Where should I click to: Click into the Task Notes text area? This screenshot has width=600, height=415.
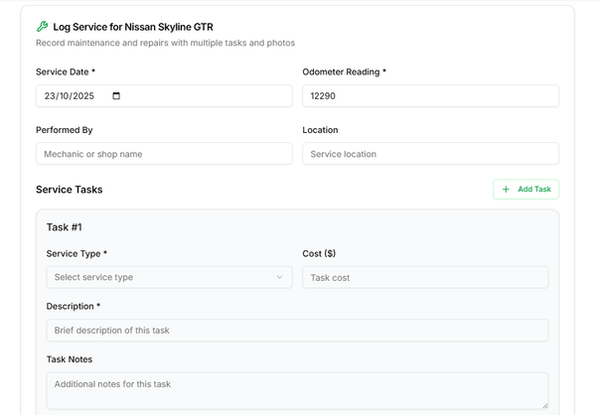[x=297, y=390]
